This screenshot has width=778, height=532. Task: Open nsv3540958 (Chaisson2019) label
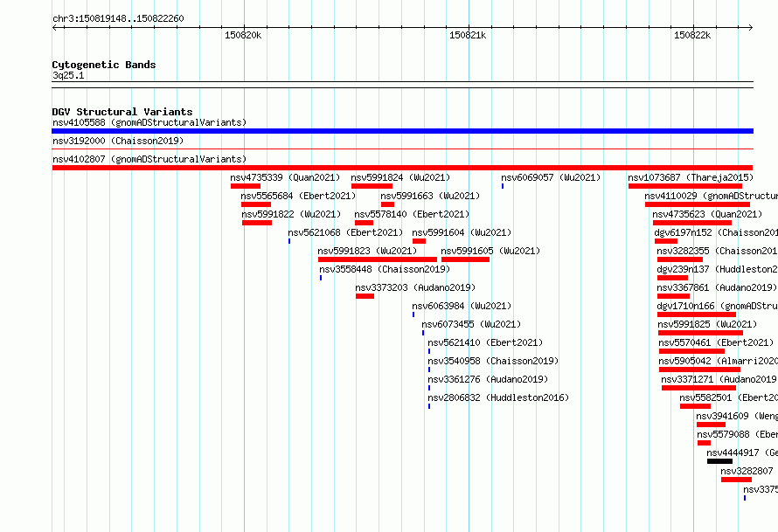point(493,361)
